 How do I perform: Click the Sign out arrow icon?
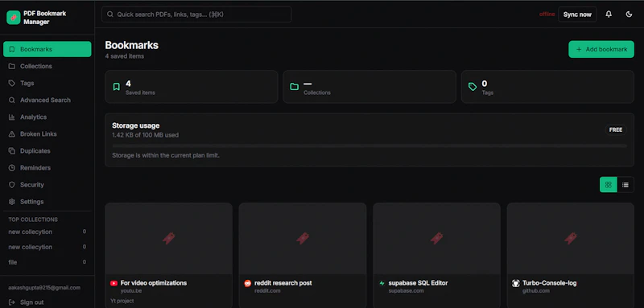12,302
